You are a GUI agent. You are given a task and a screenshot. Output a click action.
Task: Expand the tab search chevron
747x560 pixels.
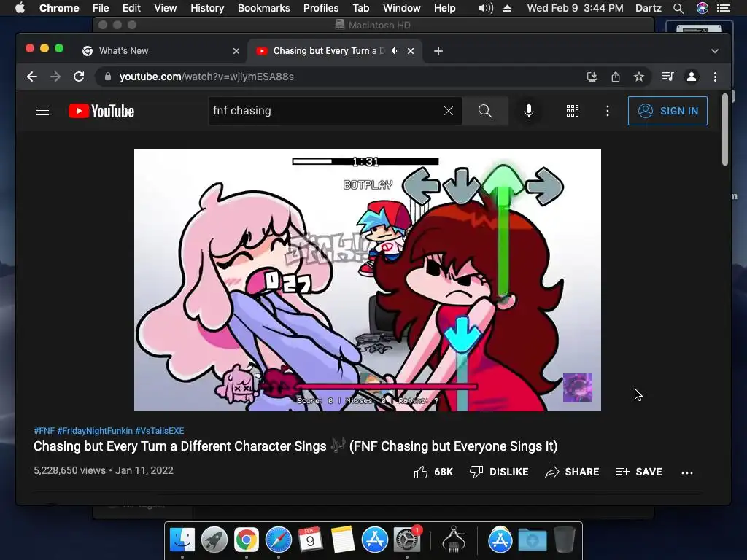[x=715, y=51]
